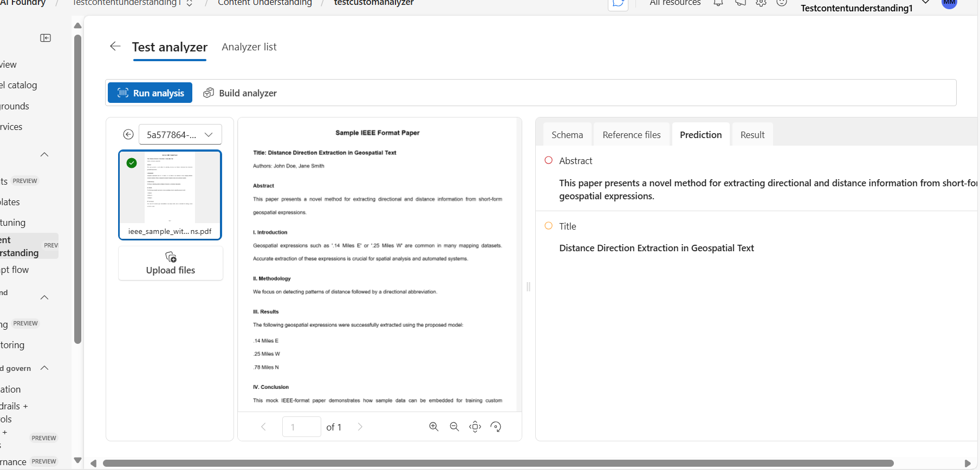Viewport: 980px width, 470px height.
Task: Open the testcustomanalyzer breadcrumb
Action: tap(374, 3)
